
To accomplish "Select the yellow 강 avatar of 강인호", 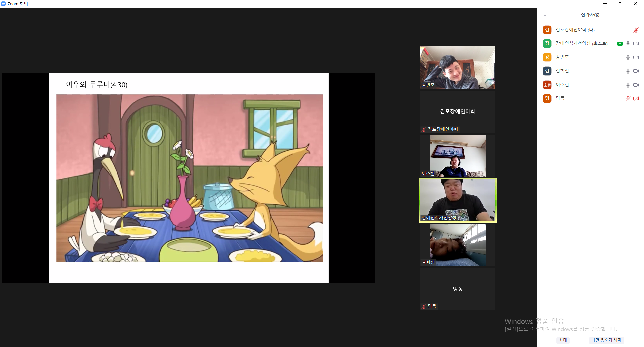I will [547, 57].
